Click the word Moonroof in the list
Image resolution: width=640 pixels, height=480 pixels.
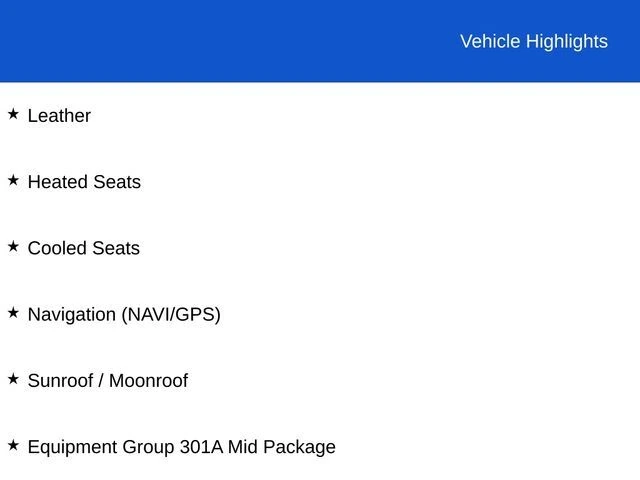pos(148,381)
